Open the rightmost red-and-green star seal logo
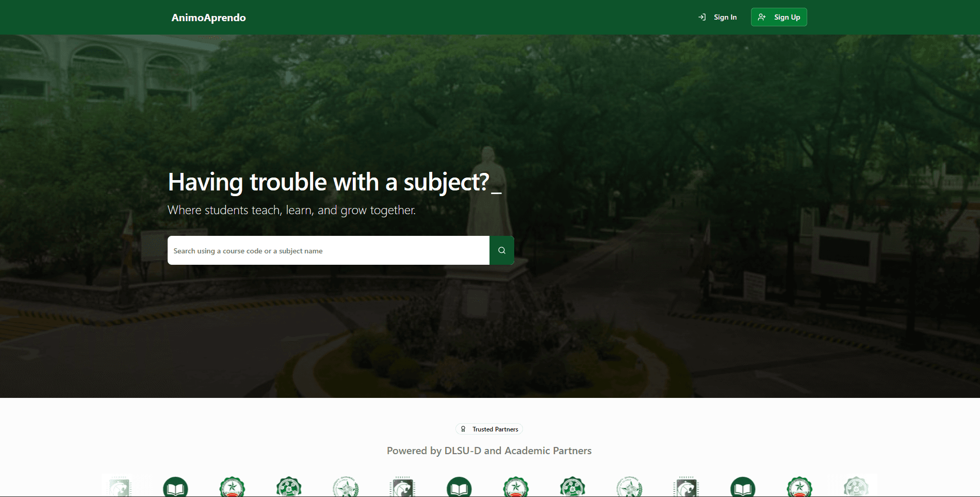 pyautogui.click(x=799, y=487)
